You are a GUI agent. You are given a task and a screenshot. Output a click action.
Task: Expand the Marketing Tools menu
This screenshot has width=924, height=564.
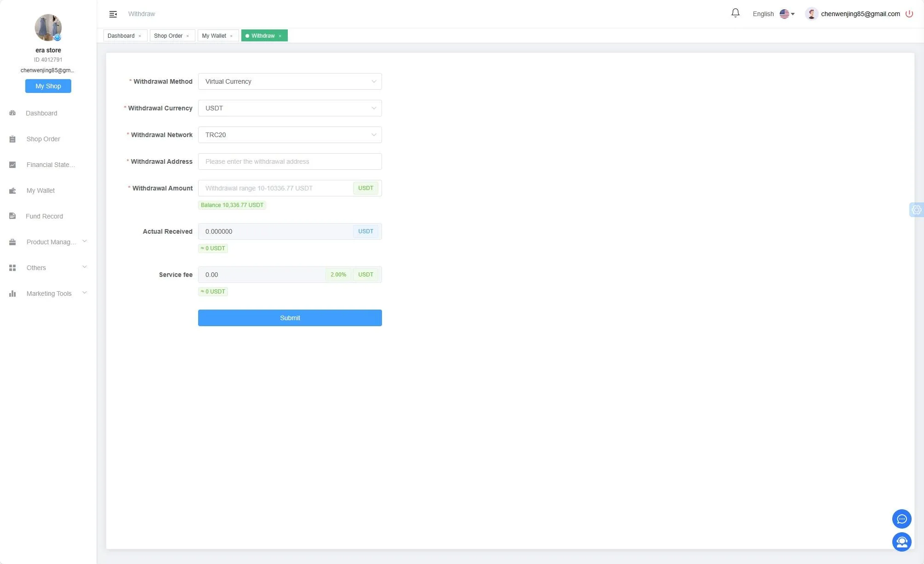pyautogui.click(x=48, y=294)
